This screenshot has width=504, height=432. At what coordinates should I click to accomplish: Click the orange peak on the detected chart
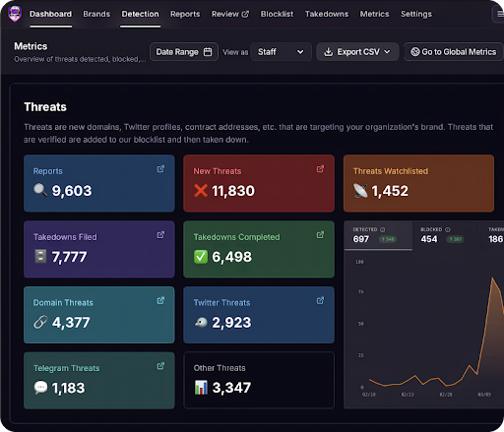coord(492,278)
